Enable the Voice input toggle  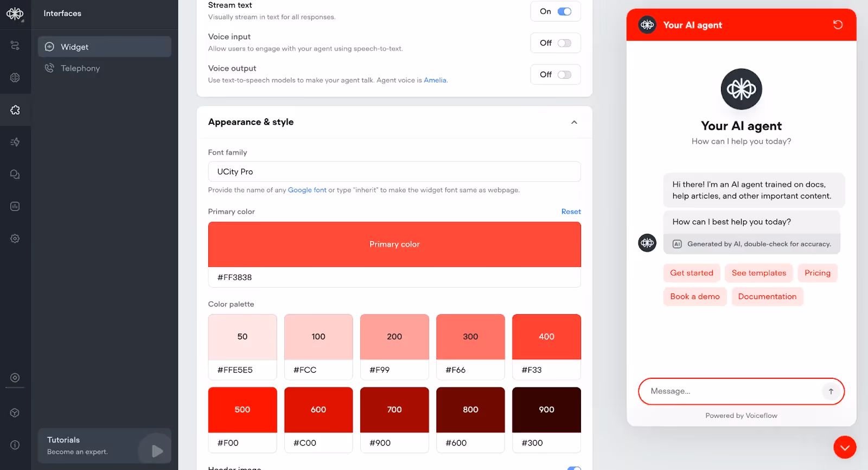click(x=564, y=43)
